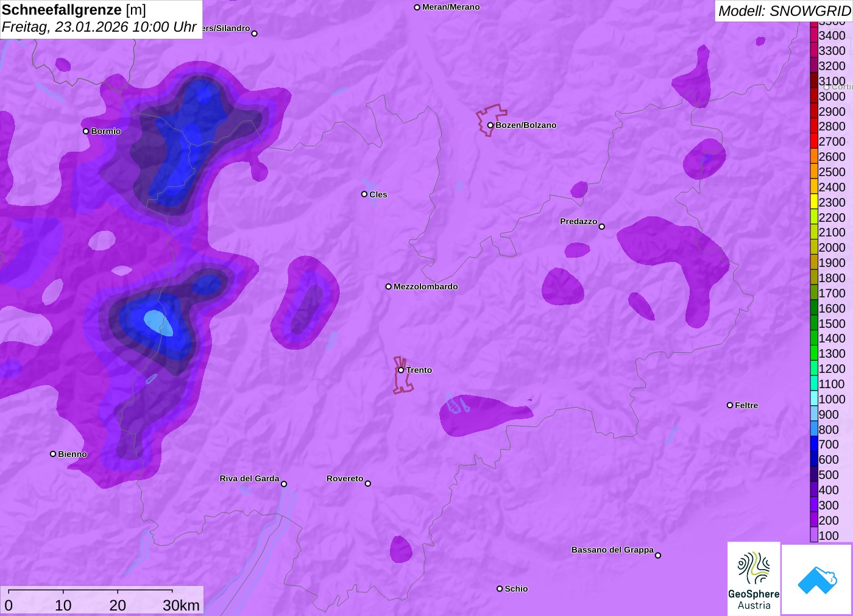Click the Riva del Garda label
Screen dimensions: 853x616
249,478
